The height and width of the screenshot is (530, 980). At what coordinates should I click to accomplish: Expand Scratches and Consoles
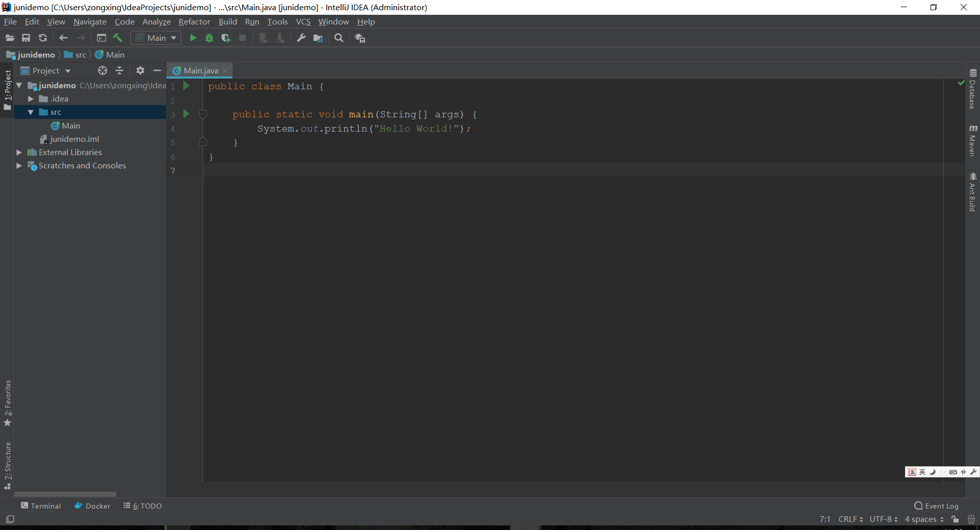click(x=19, y=165)
